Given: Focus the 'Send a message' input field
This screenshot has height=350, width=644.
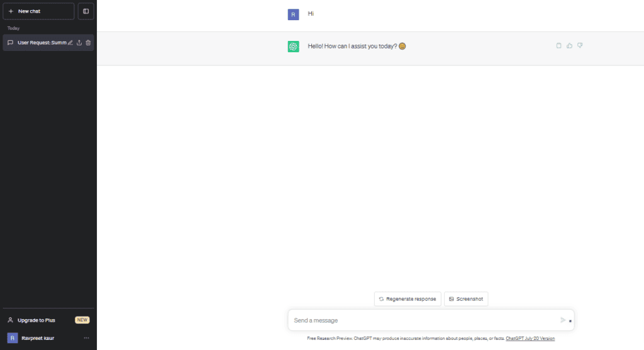Looking at the screenshot, I should [421, 320].
